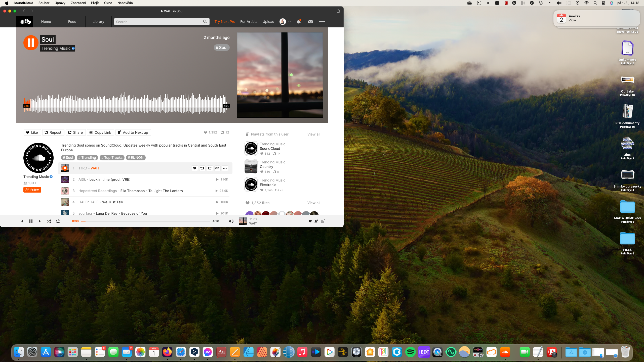Image resolution: width=644 pixels, height=362 pixels.
Task: Open the Zobrazení menu in menu bar
Action: pyautogui.click(x=78, y=3)
